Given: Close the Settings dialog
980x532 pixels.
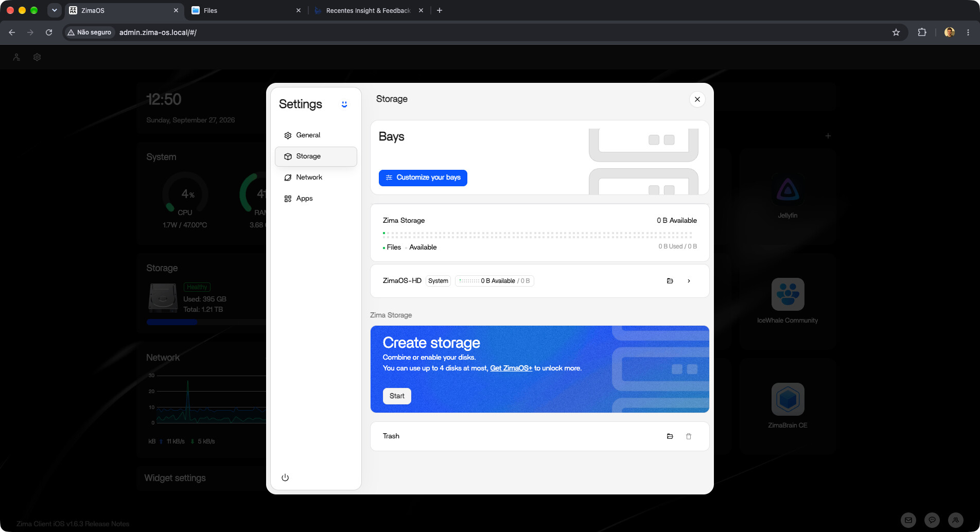Looking at the screenshot, I should point(697,99).
